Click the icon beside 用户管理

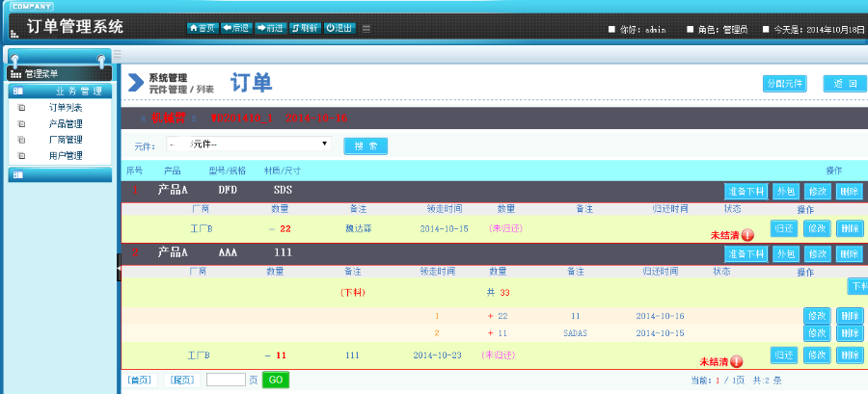(21, 156)
